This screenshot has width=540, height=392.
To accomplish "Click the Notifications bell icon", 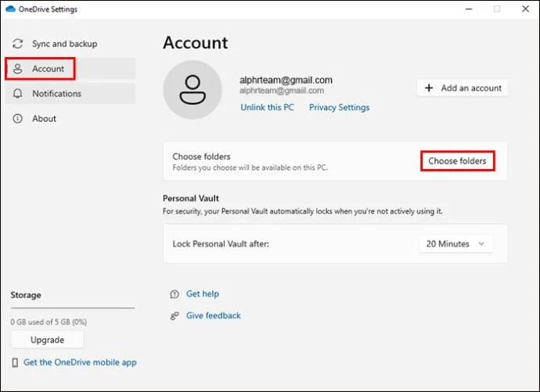I will [17, 93].
